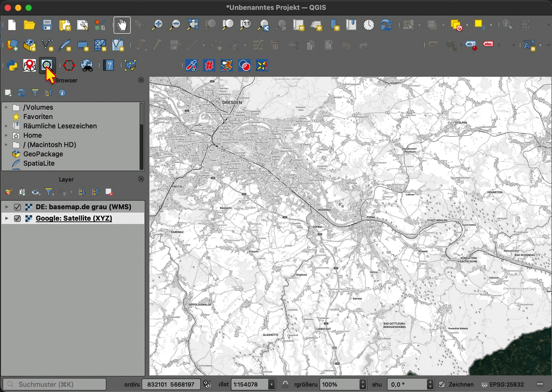Remove selected layer in Layer panel
This screenshot has height=392, width=552.
click(x=109, y=192)
